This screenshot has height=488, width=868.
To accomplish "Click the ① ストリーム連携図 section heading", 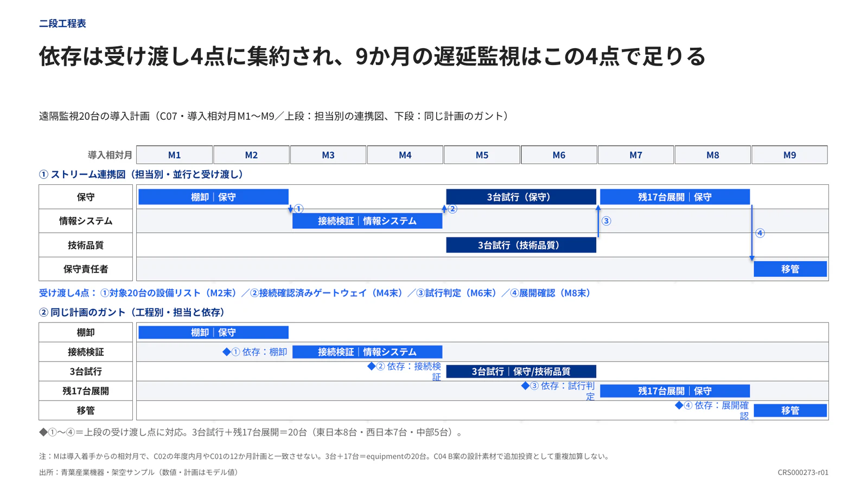I will (143, 175).
